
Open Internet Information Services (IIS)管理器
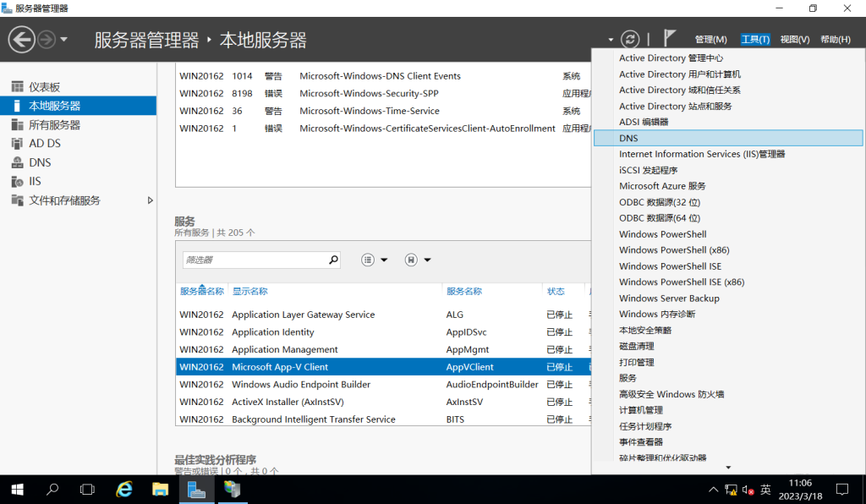728,154
